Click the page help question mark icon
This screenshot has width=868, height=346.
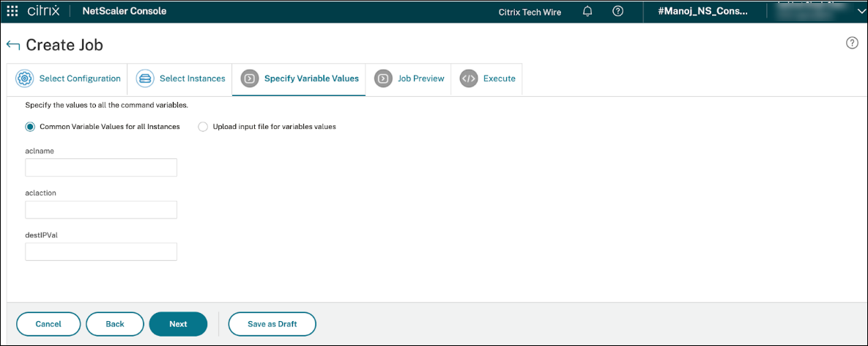(x=852, y=43)
